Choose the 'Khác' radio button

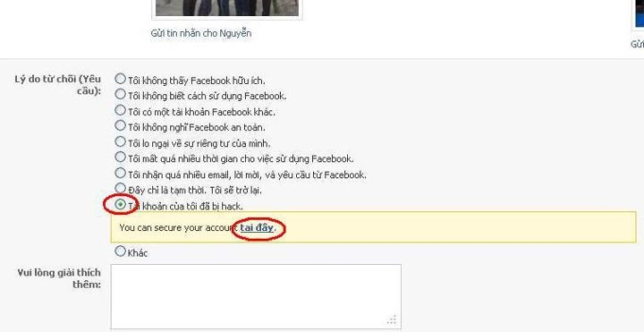click(121, 251)
